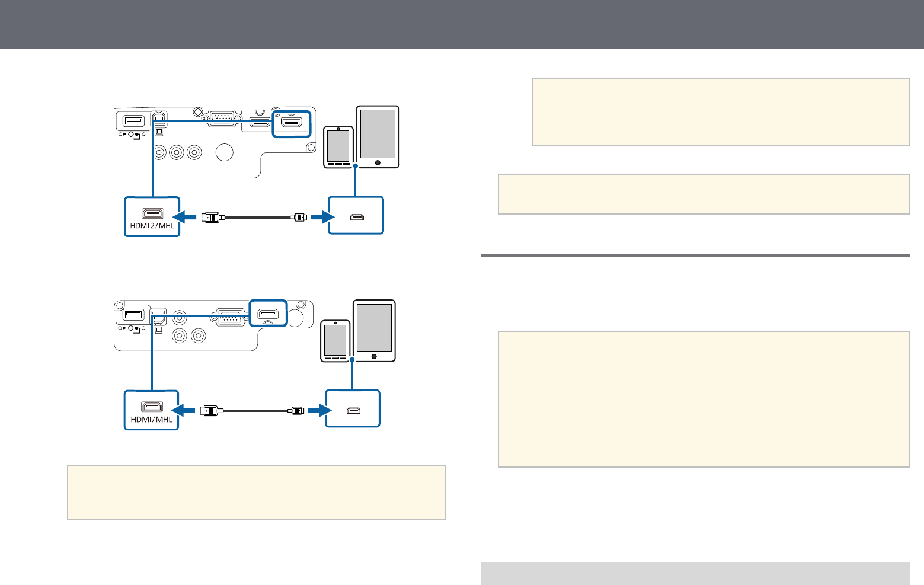The width and height of the screenshot is (924, 585).
Task: Click the highlighted HDMI port on HDMI/MHL projector
Action: coord(268,312)
